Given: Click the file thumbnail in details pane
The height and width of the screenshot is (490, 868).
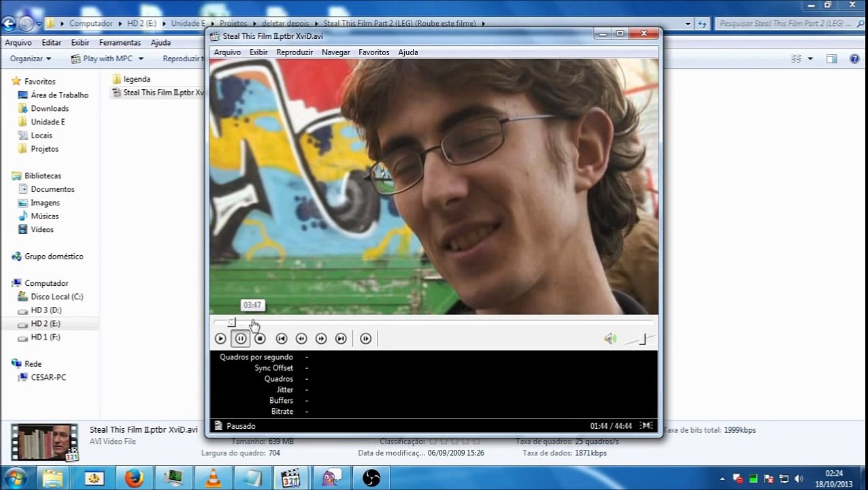Looking at the screenshot, I should pos(45,442).
